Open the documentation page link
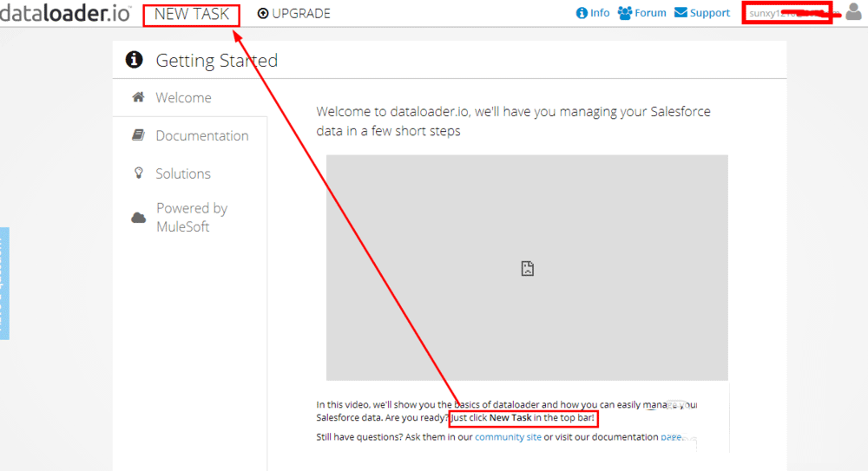Screen dimensions: 868x471 [x=672, y=436]
